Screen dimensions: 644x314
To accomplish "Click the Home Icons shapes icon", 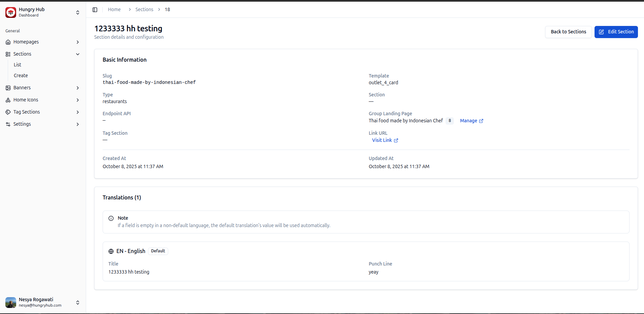I will 8,100.
